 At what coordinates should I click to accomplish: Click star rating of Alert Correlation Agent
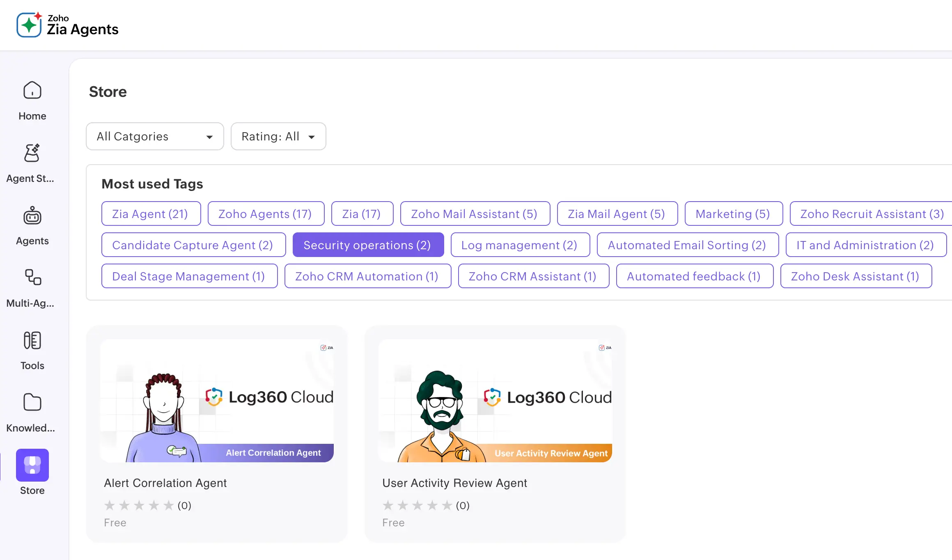pyautogui.click(x=139, y=505)
